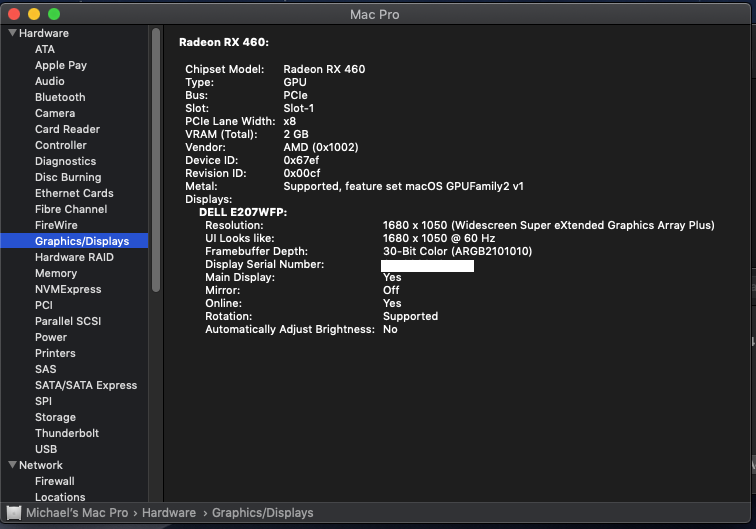The width and height of the screenshot is (756, 529).
Task: Click the Radeon RX 460 heading
Action: [x=224, y=42]
